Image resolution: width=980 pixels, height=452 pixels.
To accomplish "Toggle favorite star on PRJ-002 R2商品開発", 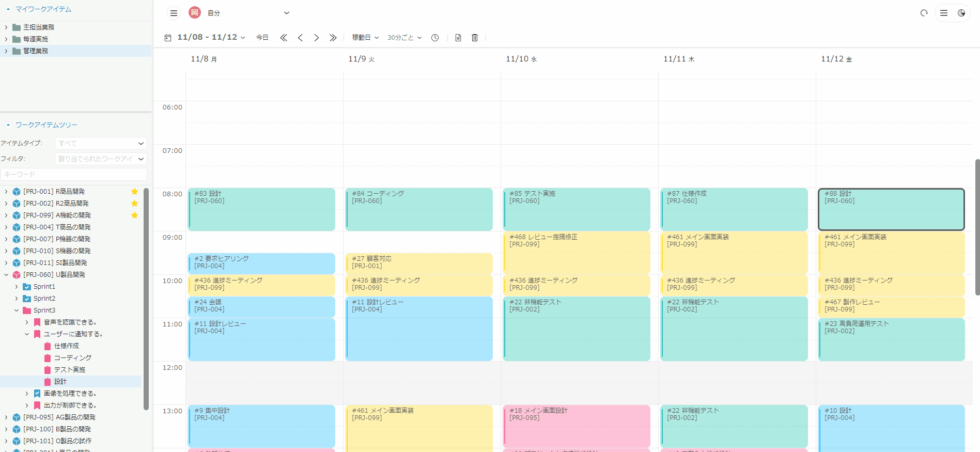I will click(134, 204).
